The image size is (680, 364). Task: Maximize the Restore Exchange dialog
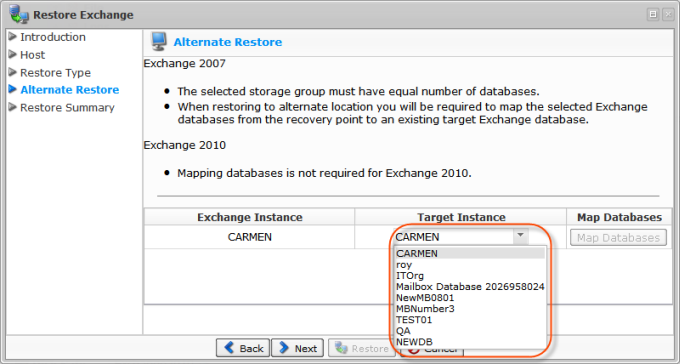(x=653, y=14)
